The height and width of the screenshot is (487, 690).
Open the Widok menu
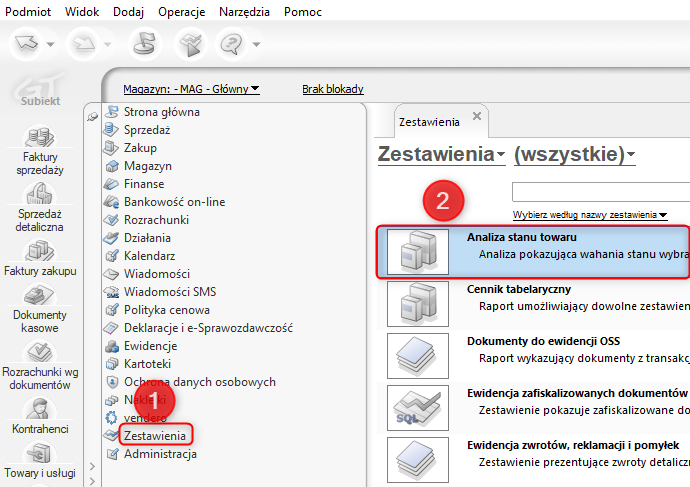coord(82,11)
